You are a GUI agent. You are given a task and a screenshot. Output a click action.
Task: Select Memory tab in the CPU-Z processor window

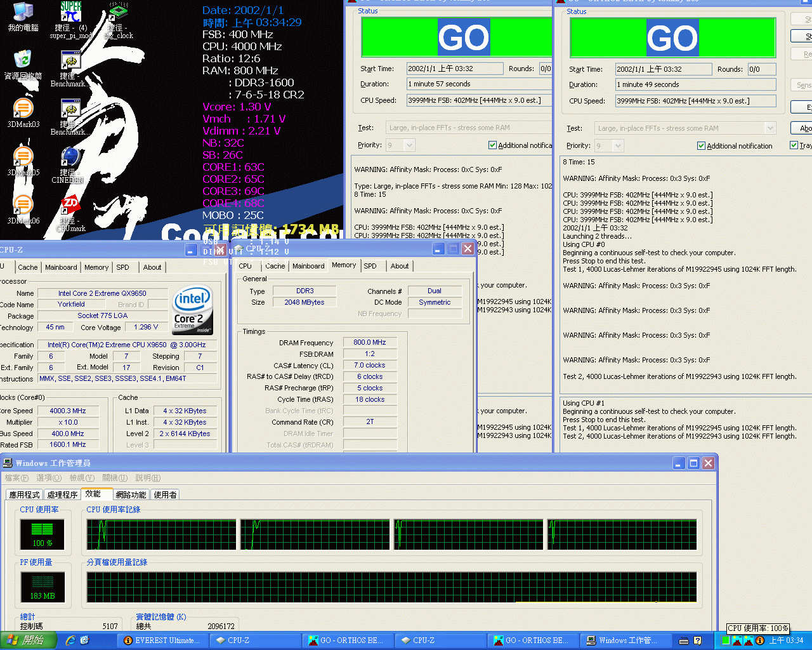pos(96,268)
